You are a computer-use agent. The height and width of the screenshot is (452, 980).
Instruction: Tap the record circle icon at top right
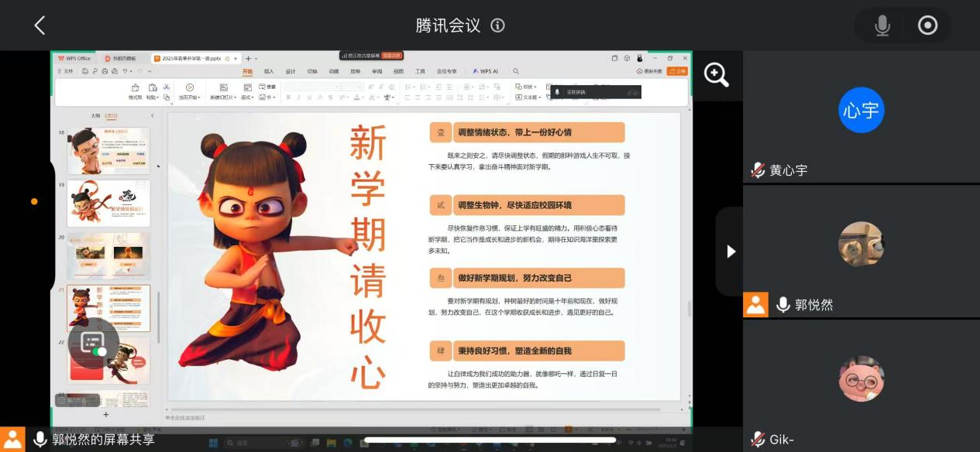point(927,26)
